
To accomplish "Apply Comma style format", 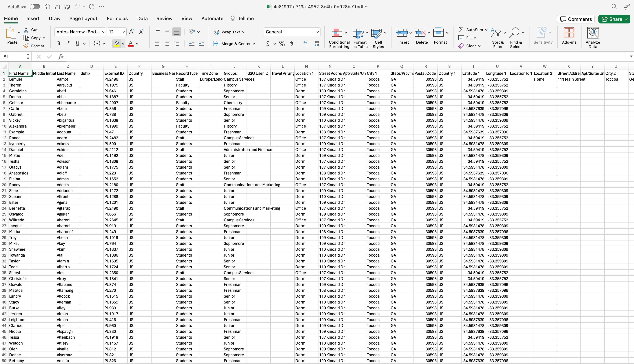I will (x=292, y=44).
